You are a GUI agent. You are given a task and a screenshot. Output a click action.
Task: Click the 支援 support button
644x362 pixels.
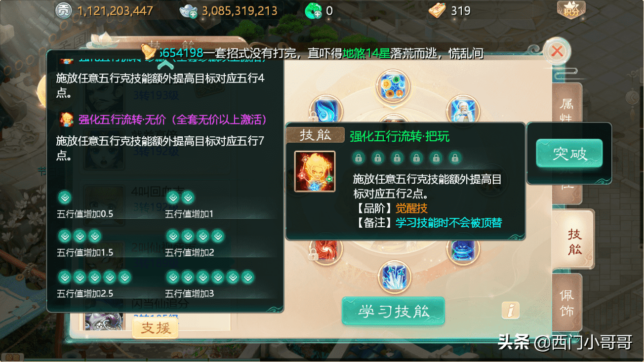155,328
